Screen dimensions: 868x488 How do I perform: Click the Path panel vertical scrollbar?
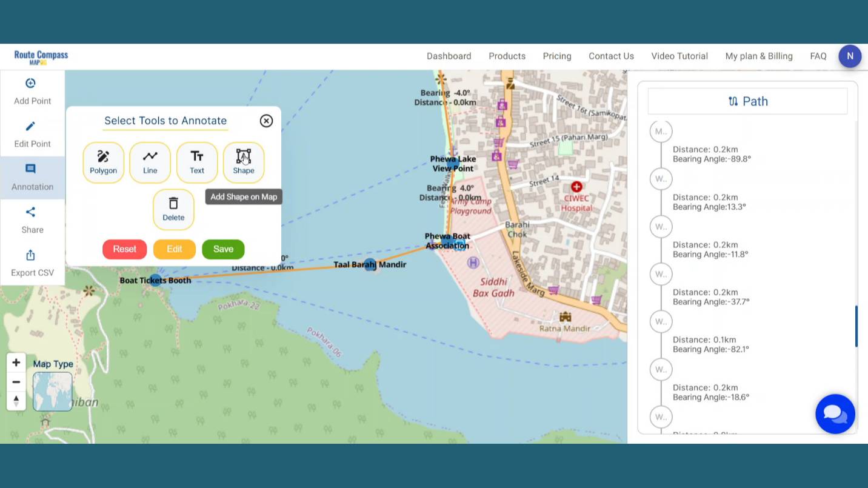pyautogui.click(x=856, y=327)
